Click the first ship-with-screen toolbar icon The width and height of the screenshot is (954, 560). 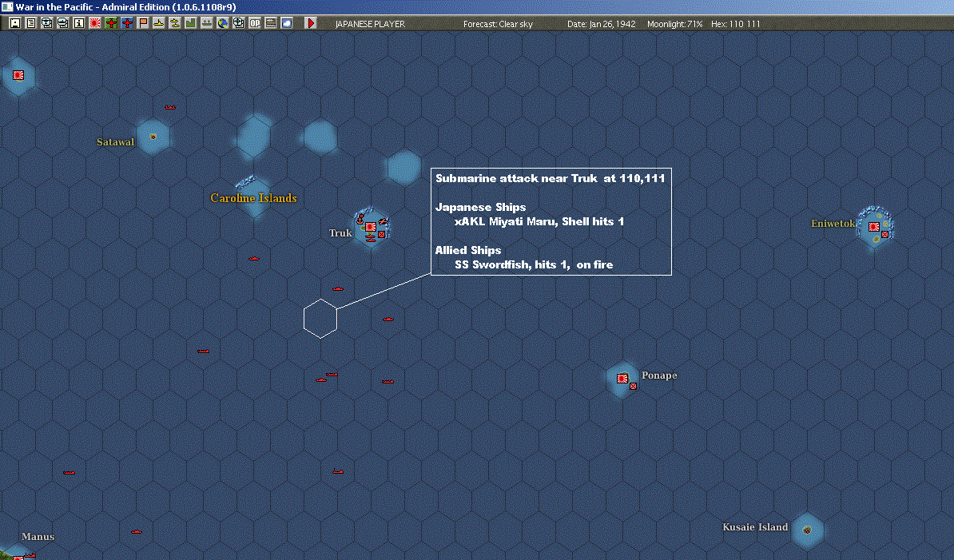(x=47, y=23)
